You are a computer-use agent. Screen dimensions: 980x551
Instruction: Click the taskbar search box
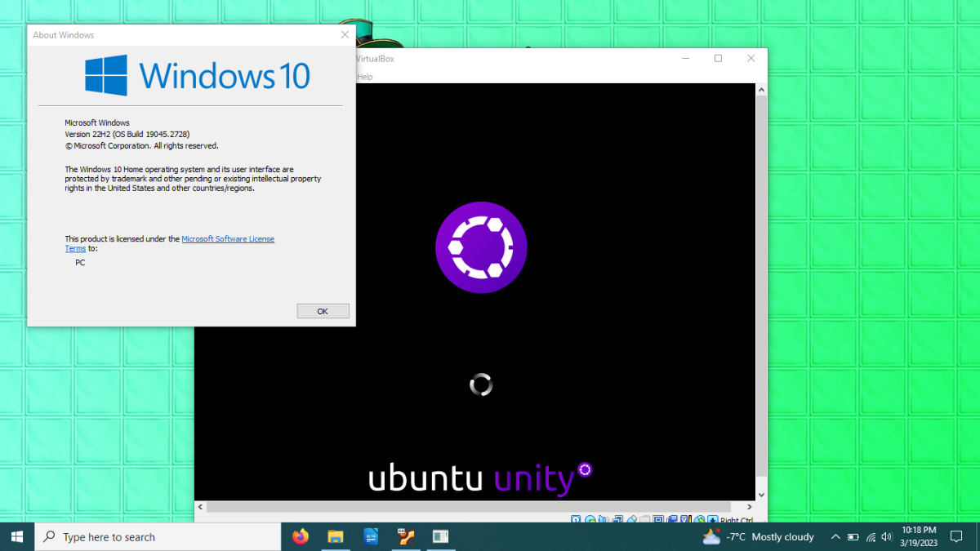click(158, 536)
